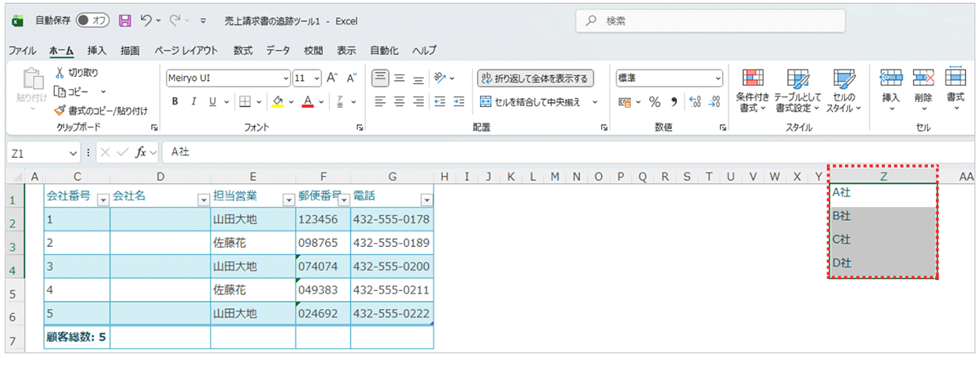980x368 pixels.
Task: Toggle wrap text to show all
Action: tap(535, 79)
